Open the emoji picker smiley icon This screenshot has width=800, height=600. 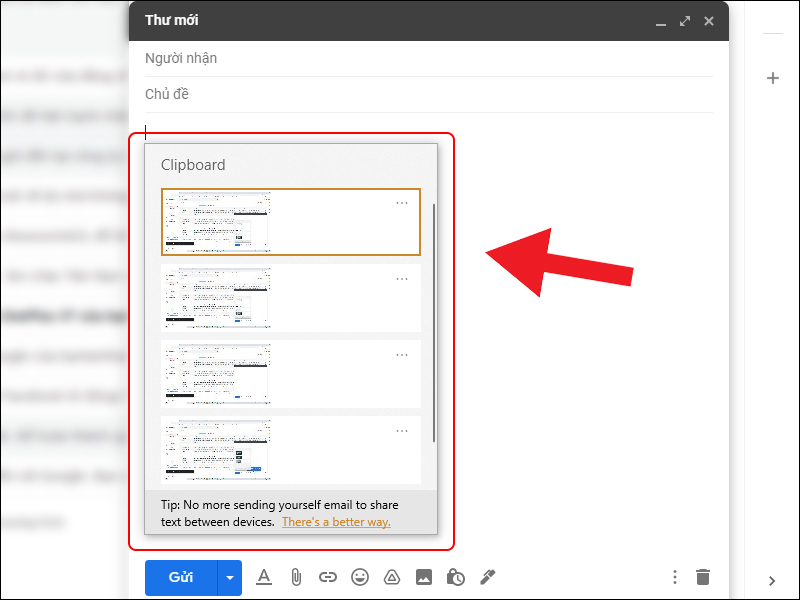click(360, 577)
